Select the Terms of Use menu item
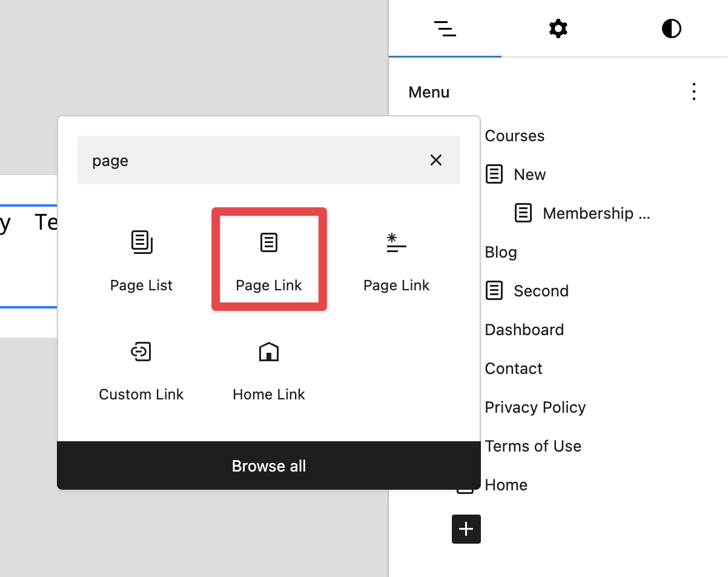 (x=533, y=446)
